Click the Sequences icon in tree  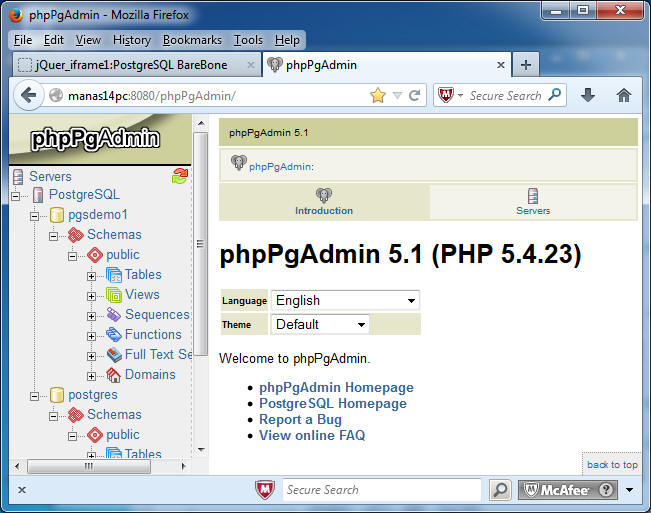click(x=114, y=315)
